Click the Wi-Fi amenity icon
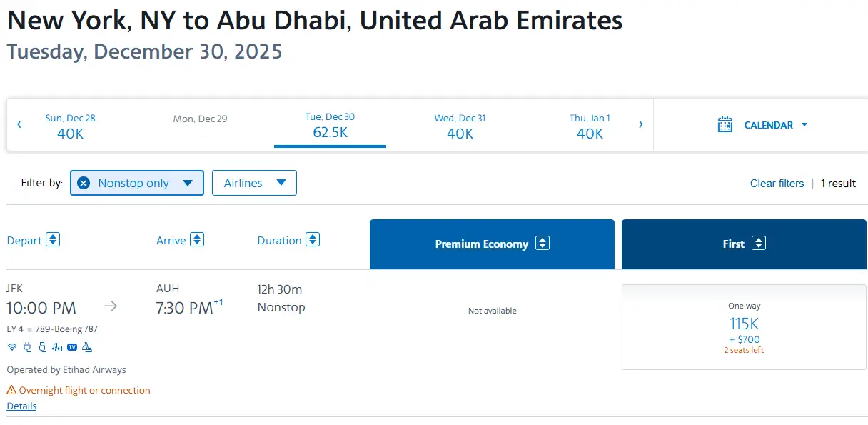This screenshot has height=425, width=868. point(12,348)
